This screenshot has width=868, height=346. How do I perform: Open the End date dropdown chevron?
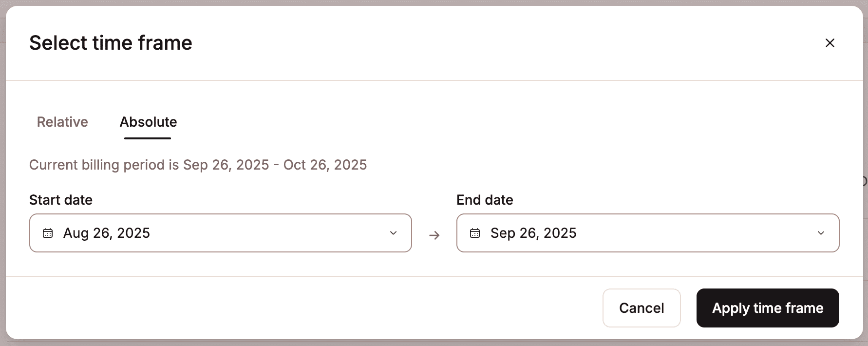(x=822, y=233)
